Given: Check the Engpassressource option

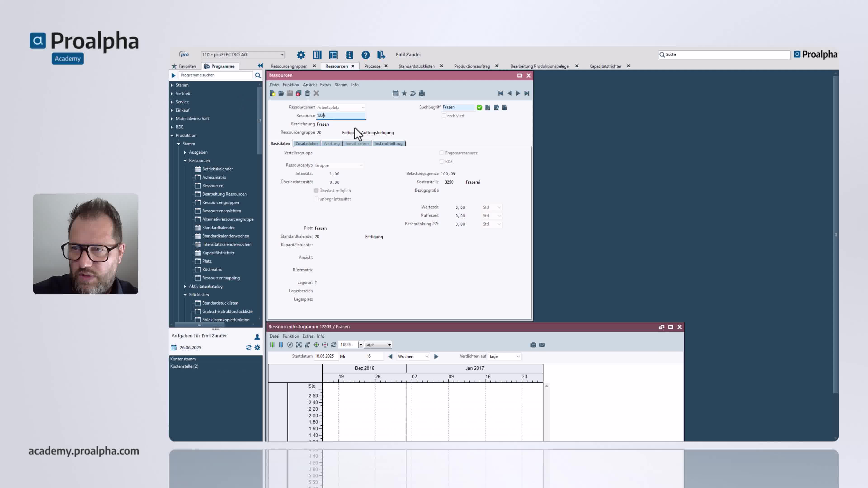Looking at the screenshot, I should point(442,152).
